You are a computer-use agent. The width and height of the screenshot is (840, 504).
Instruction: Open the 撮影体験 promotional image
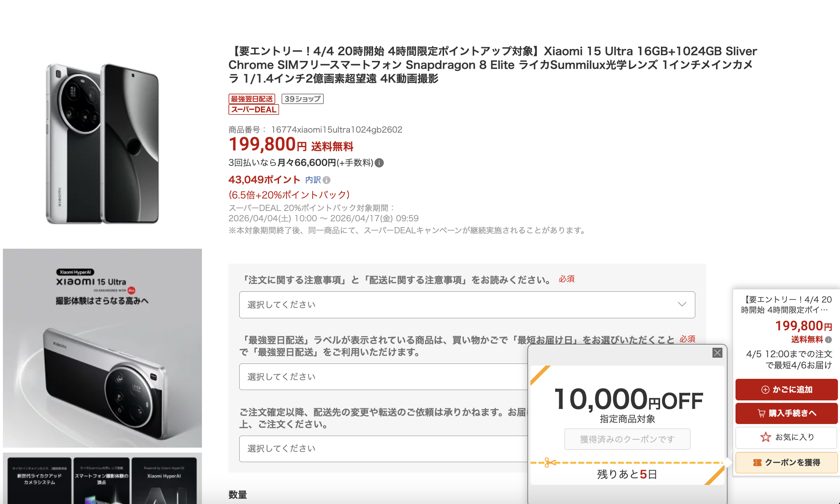[x=102, y=348]
